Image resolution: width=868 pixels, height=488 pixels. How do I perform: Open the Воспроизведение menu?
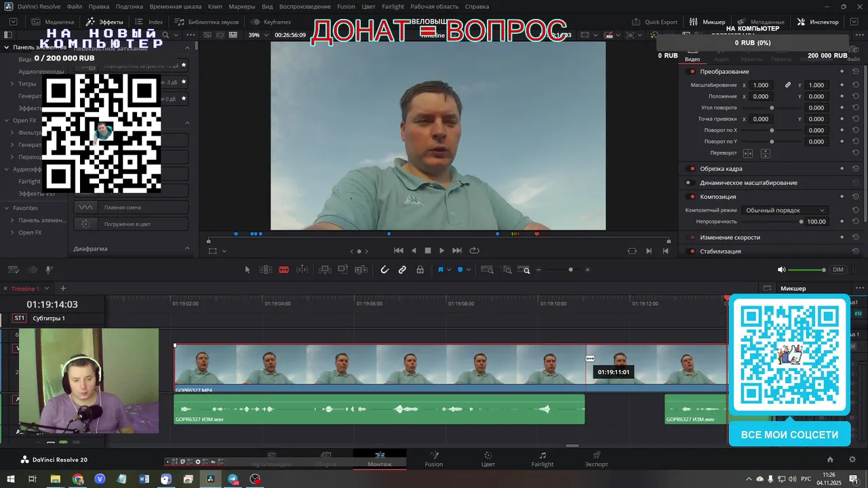305,7
